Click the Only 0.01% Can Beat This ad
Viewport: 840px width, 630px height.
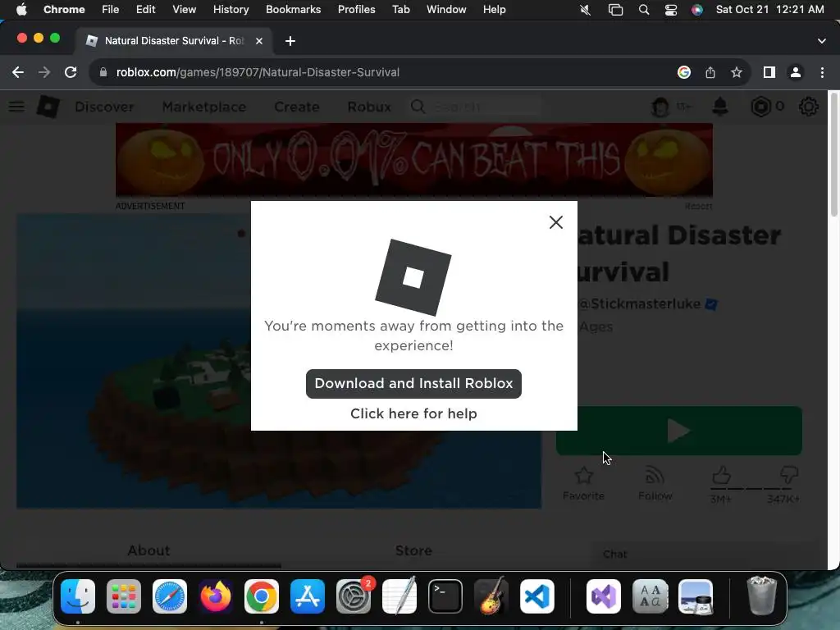tap(414, 160)
